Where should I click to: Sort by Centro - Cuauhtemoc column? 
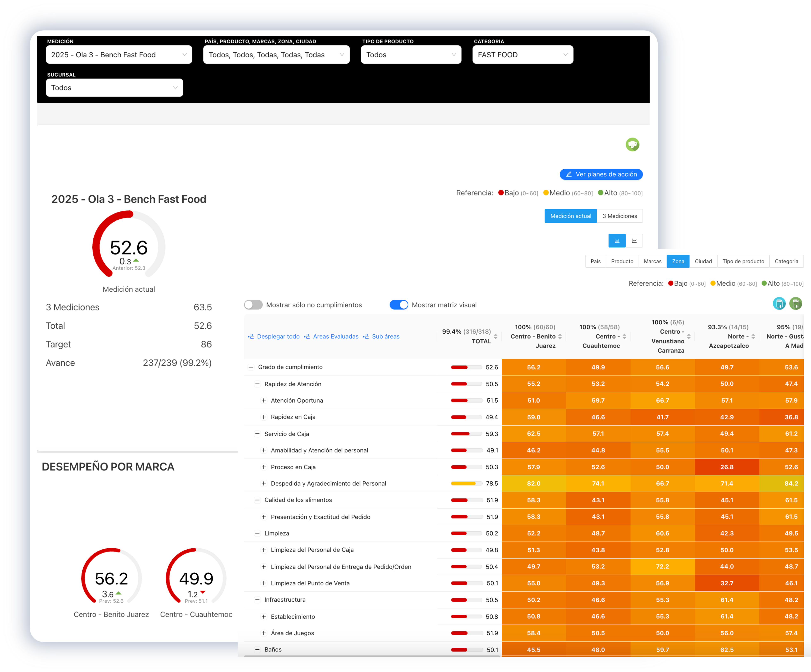coord(625,337)
